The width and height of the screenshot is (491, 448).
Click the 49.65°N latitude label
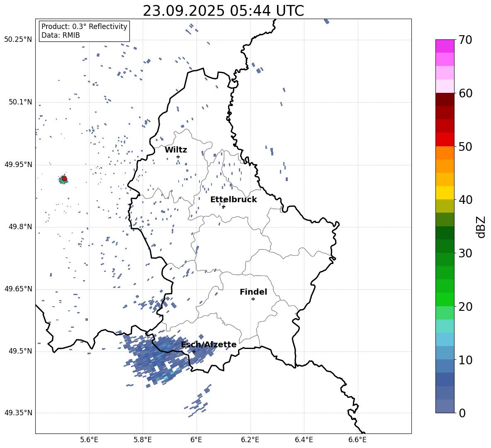tap(18, 288)
